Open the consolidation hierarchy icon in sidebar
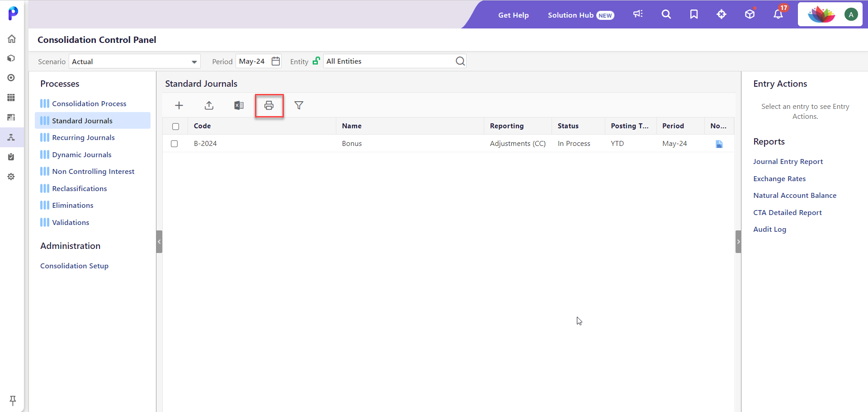 pos(11,137)
